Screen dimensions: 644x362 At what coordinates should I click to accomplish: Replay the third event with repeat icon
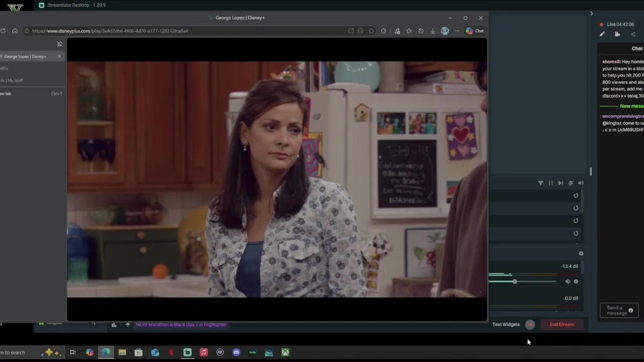(x=576, y=221)
